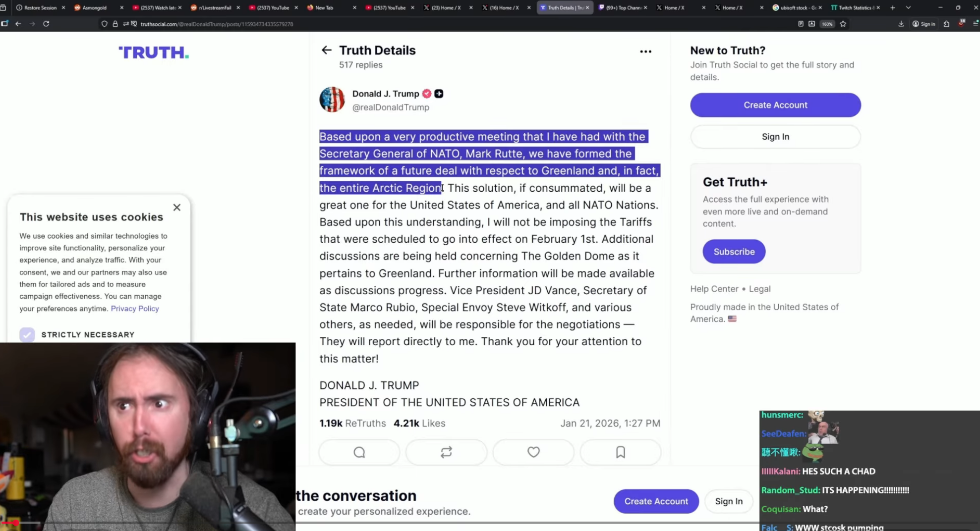980x531 pixels.
Task: Click Create Account in the right sidebar
Action: (775, 105)
